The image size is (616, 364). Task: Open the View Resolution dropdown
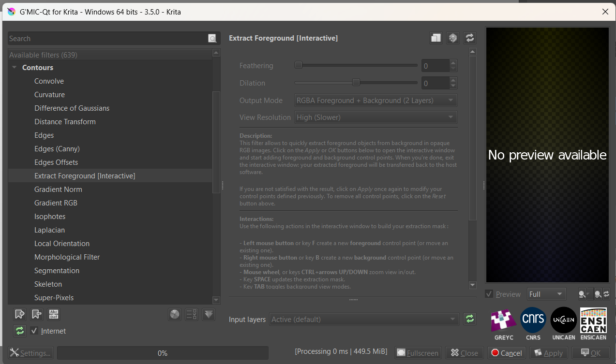tap(376, 117)
